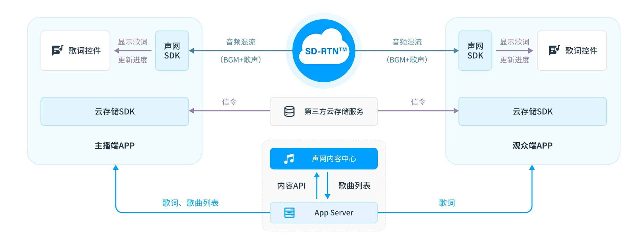This screenshot has height=237, width=644.
Task: Click 歌词控件 text in 主播端APP
Action: [85, 51]
